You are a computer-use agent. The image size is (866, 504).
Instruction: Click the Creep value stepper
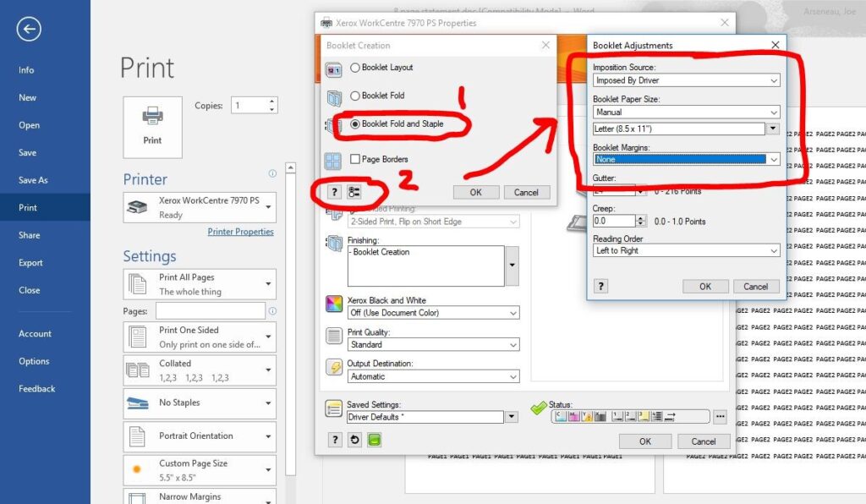(x=641, y=222)
